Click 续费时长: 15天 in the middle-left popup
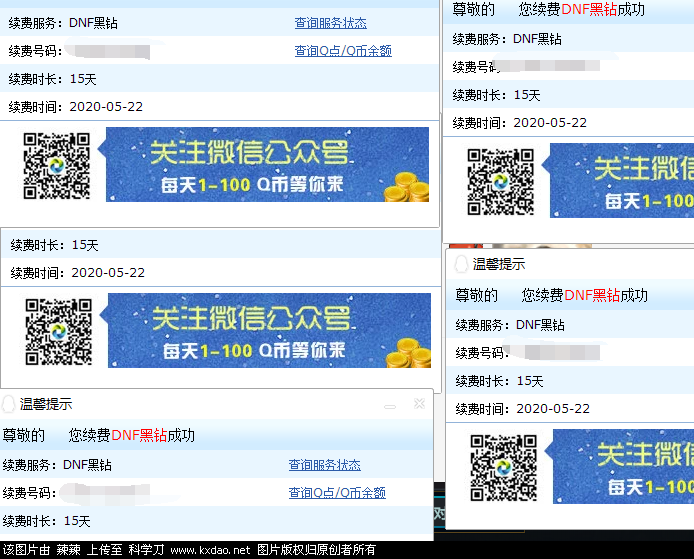 54,245
